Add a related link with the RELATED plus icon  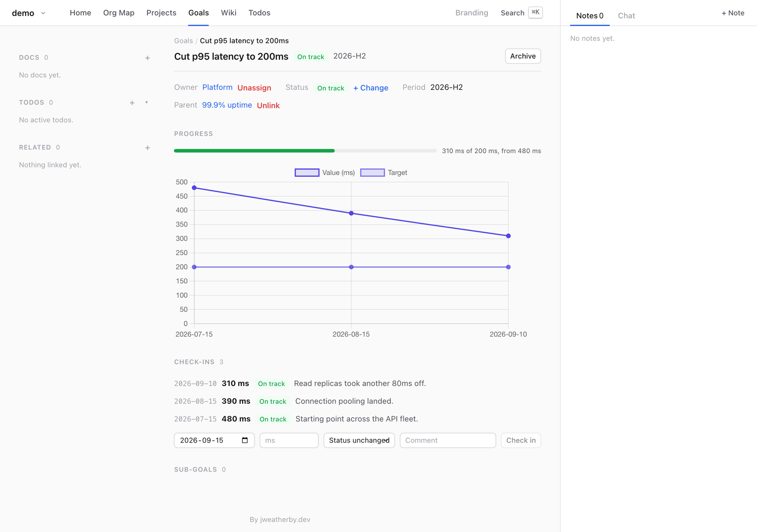pos(148,148)
